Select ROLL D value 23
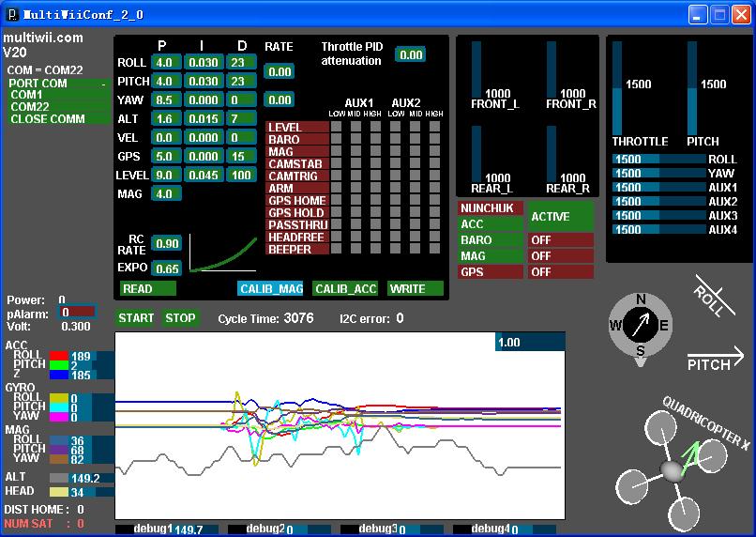 pyautogui.click(x=241, y=62)
